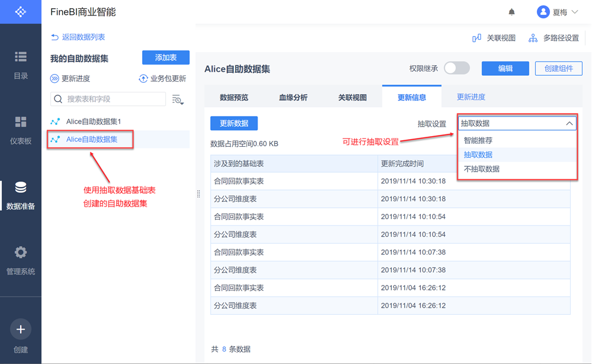The width and height of the screenshot is (592, 364).
Task: Click the 更新数据 button
Action: 234,123
